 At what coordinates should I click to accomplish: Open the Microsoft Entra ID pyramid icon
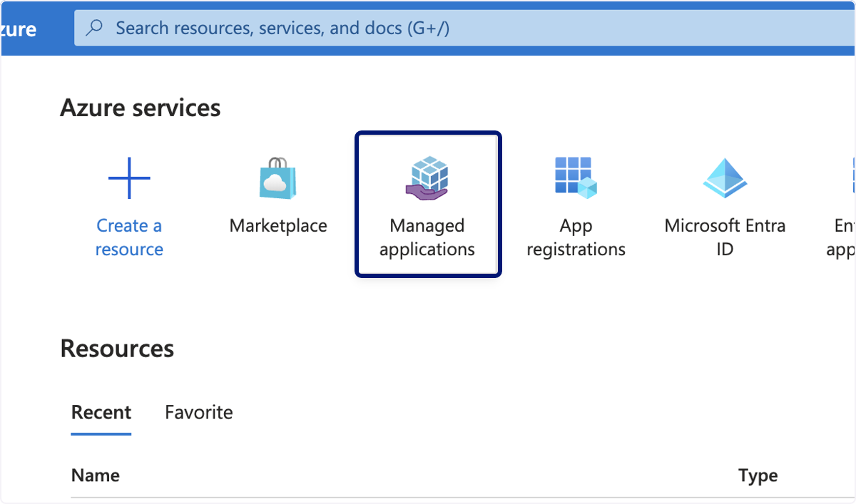(x=725, y=178)
